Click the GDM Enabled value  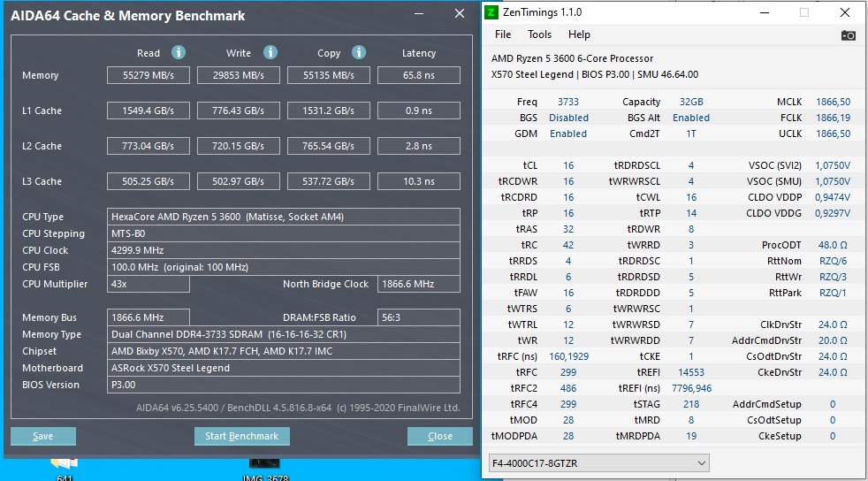[568, 134]
